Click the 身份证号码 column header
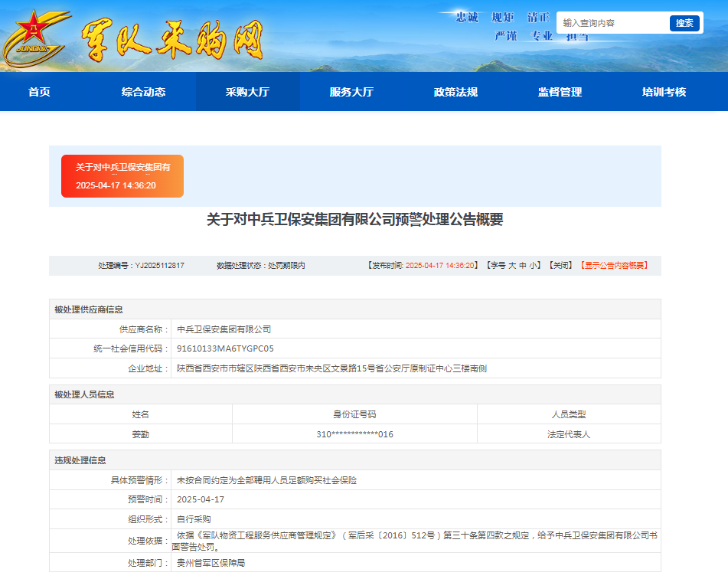Screen dimensions: 728x579 pyautogui.click(x=354, y=414)
